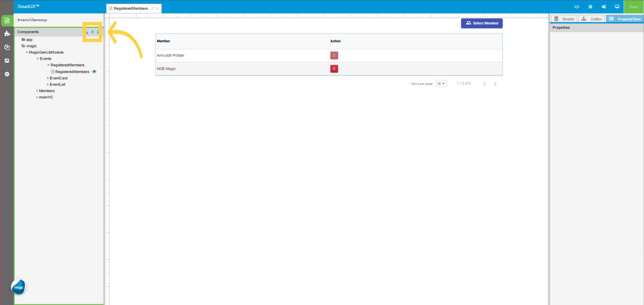
Task: Expand the EventCard tree node
Action: 48,78
